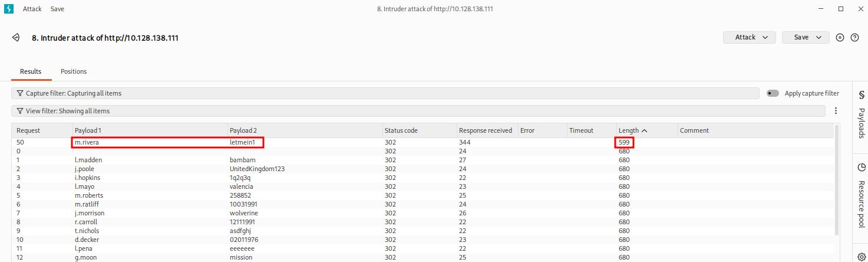
Task: Click the back arrow beside attack title
Action: (x=16, y=38)
